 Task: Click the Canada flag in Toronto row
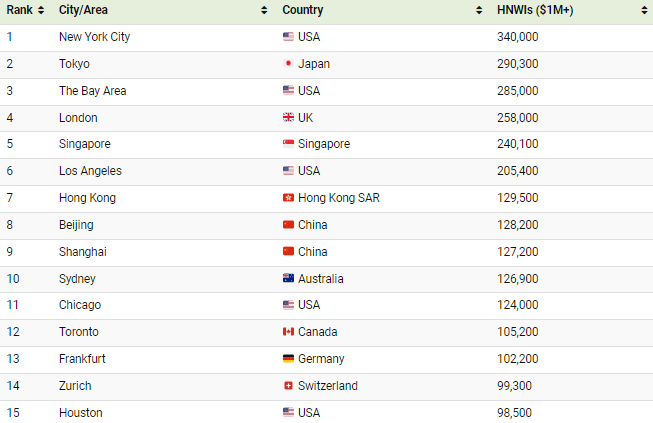tap(288, 332)
